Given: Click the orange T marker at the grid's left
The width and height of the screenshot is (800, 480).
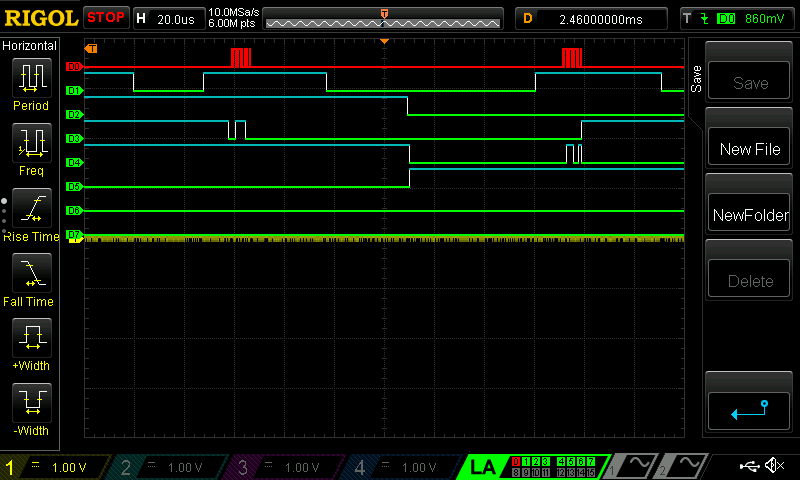Looking at the screenshot, I should tap(91, 48).
